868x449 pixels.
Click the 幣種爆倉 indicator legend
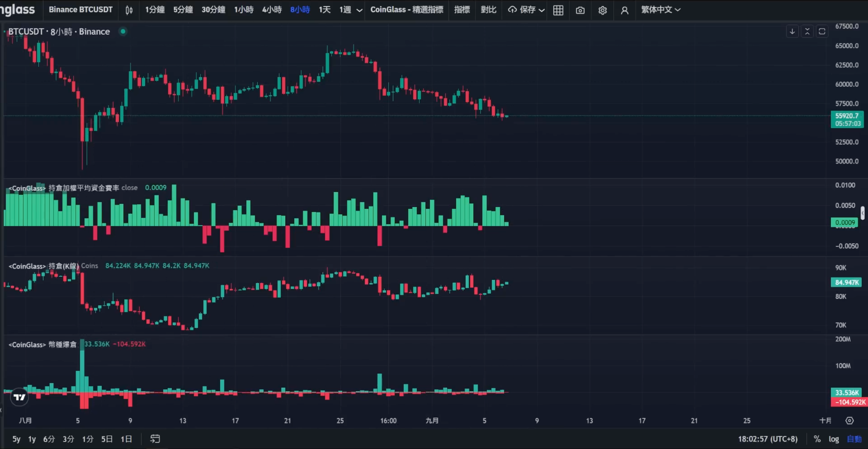pos(63,344)
